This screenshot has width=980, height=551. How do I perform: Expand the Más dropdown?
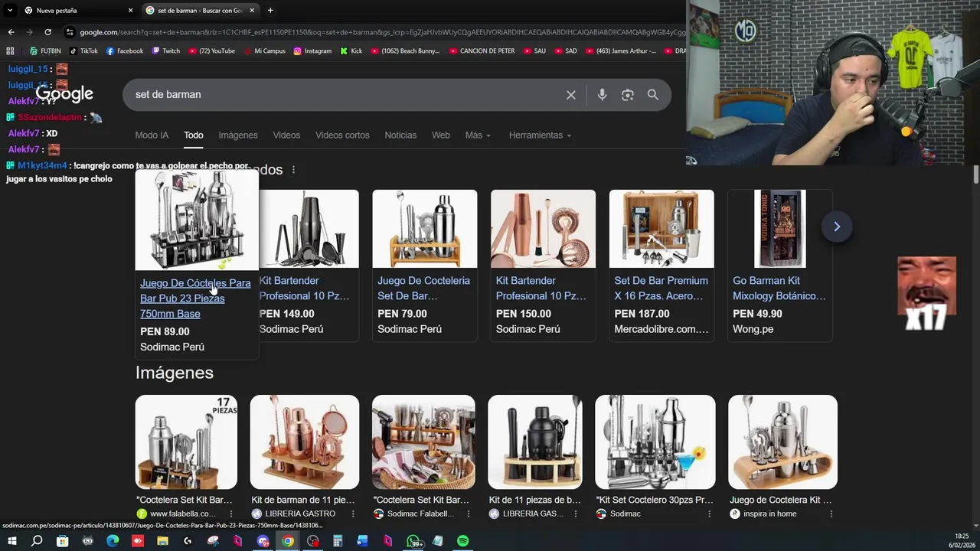478,135
